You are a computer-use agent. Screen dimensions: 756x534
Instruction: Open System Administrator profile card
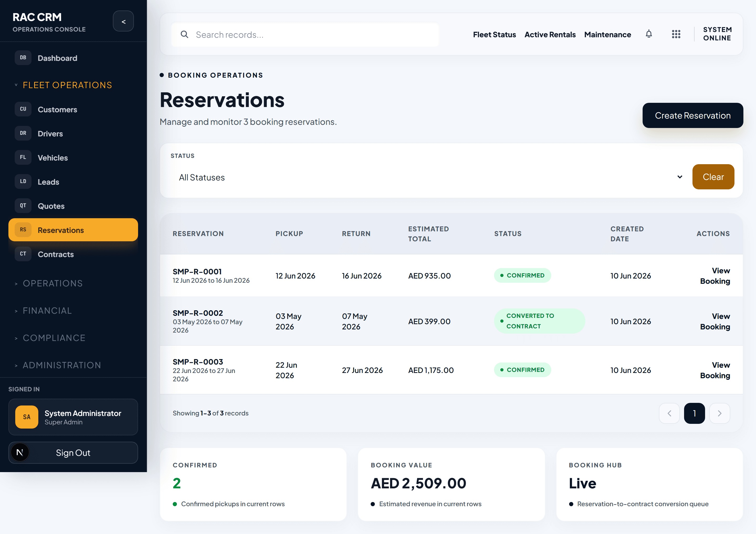click(x=73, y=417)
